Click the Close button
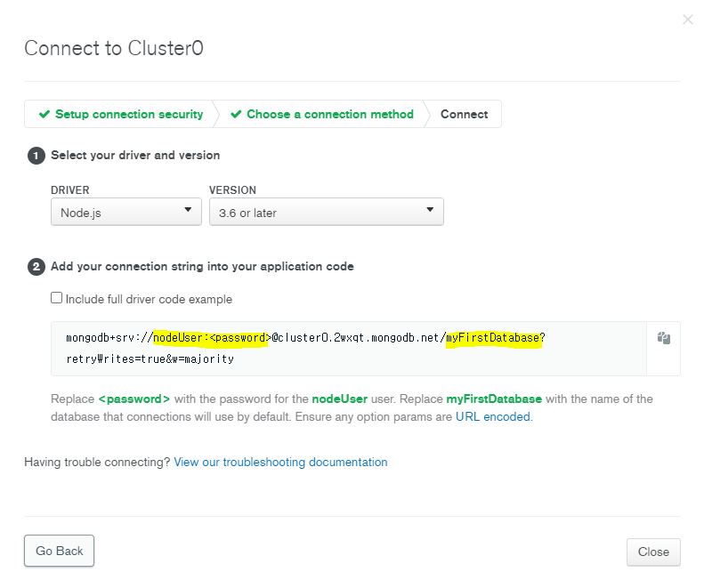Viewport: 704px width, 588px height. (x=653, y=552)
